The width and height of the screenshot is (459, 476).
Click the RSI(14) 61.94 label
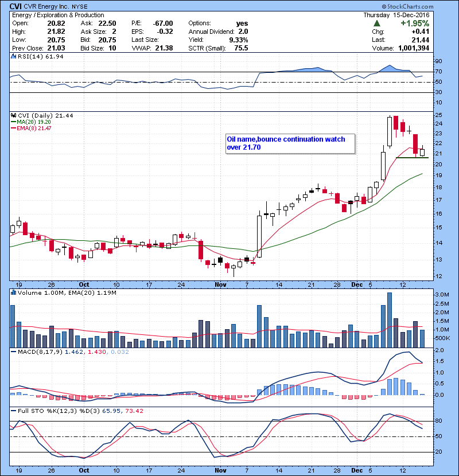pyautogui.click(x=40, y=56)
